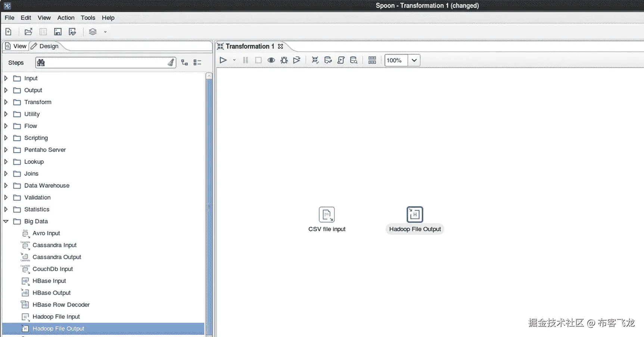Save the transformation with the disk icon
This screenshot has height=337, width=644.
point(58,32)
